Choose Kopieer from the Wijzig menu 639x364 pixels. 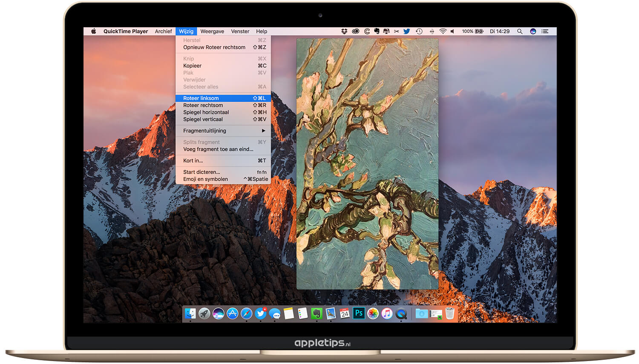(x=223, y=66)
